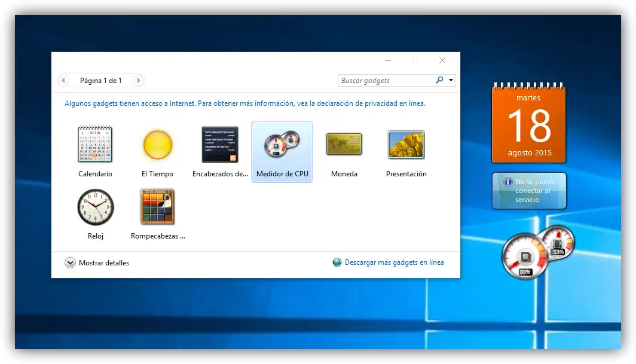This screenshot has height=364, width=636.
Task: Expand Mostrar detalles section
Action: (x=97, y=263)
